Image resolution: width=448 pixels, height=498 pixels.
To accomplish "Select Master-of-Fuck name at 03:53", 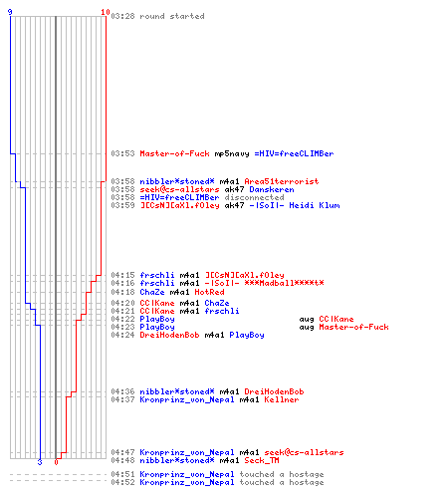I will tap(174, 153).
